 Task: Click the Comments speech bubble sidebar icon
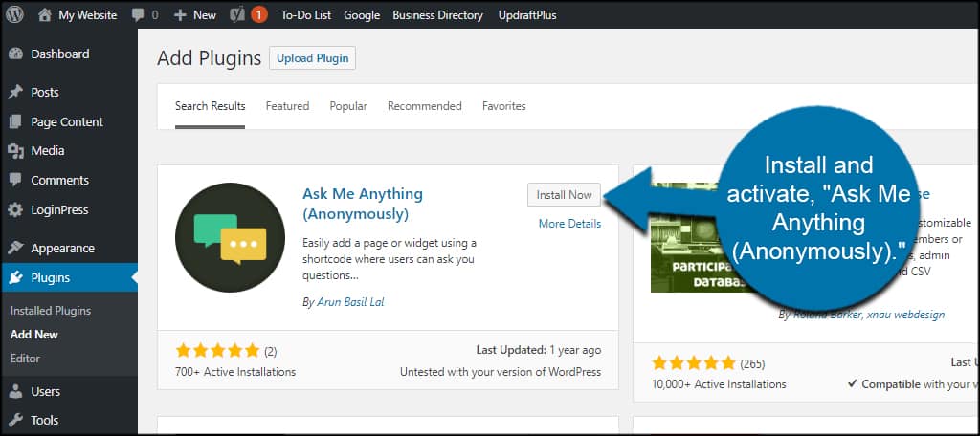[15, 180]
